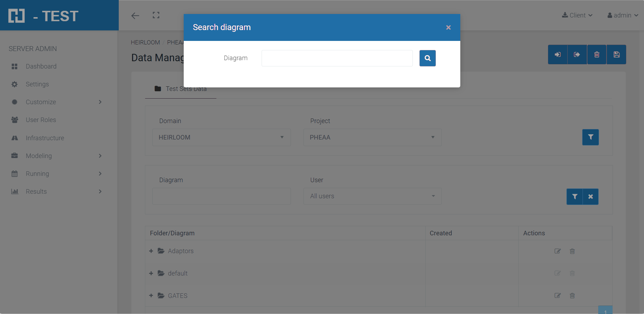Click the trash icon in top toolbar
644x314 pixels.
[x=597, y=55]
